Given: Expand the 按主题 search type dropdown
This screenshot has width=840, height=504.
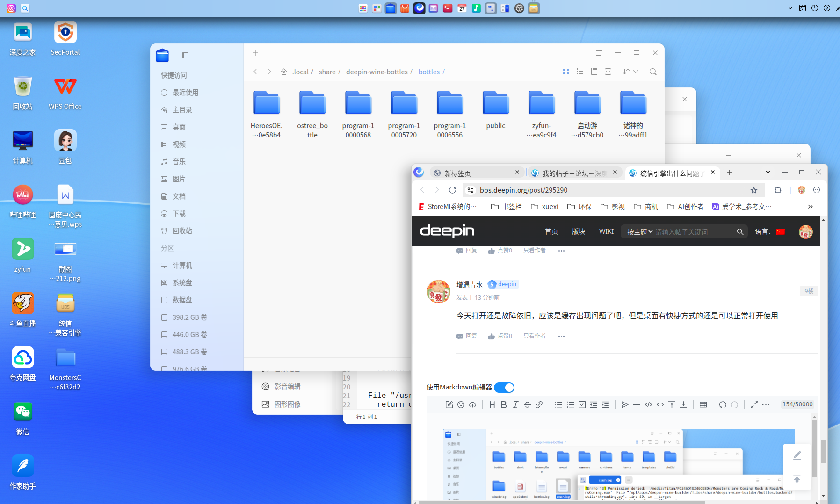Looking at the screenshot, I should click(x=639, y=232).
